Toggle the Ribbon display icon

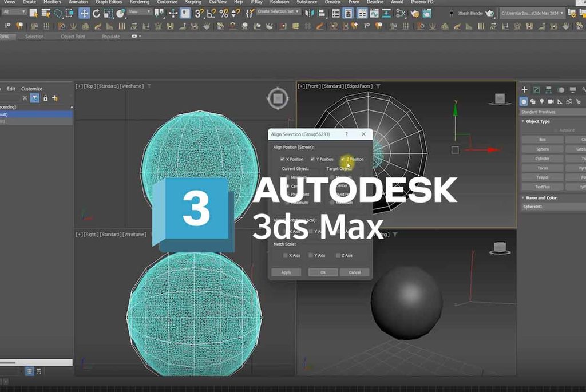(362, 14)
